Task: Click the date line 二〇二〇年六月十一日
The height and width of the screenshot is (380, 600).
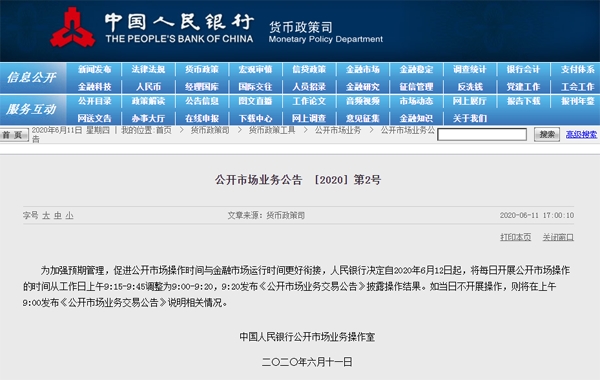Action: (x=307, y=362)
